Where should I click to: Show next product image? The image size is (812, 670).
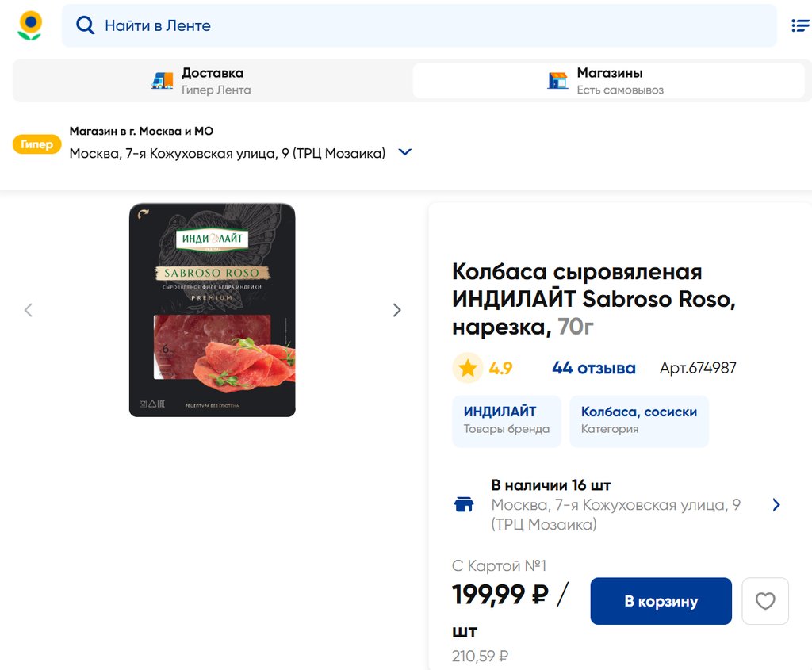(397, 310)
